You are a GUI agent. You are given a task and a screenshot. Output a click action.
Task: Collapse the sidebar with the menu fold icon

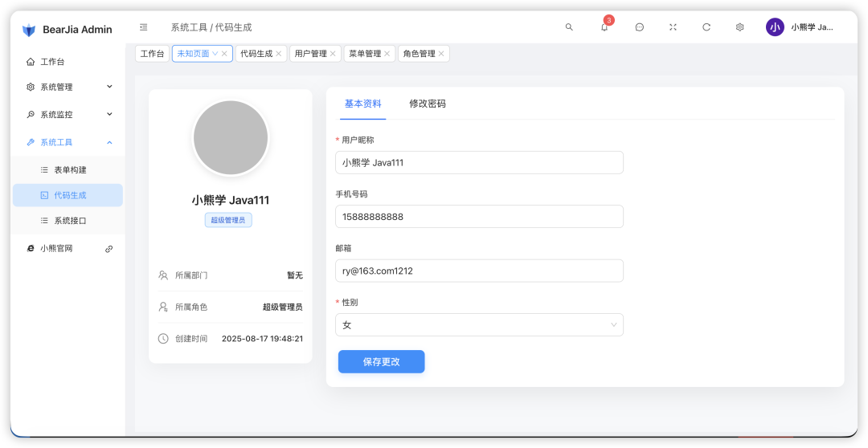144,27
